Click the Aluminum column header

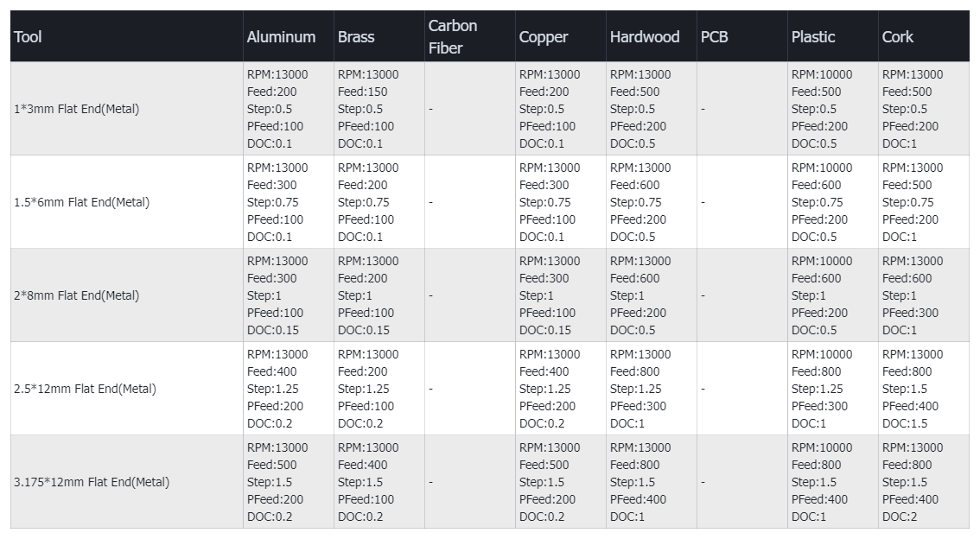pos(281,37)
